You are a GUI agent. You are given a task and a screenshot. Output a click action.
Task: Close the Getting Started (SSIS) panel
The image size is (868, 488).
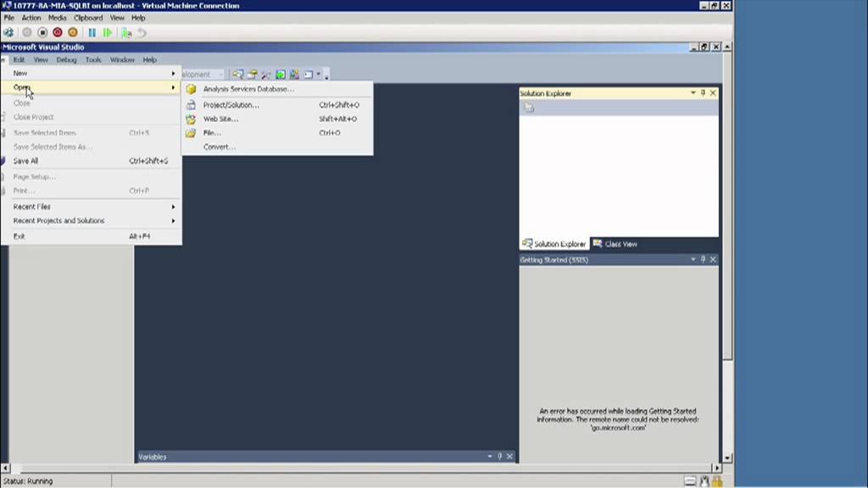tap(713, 259)
